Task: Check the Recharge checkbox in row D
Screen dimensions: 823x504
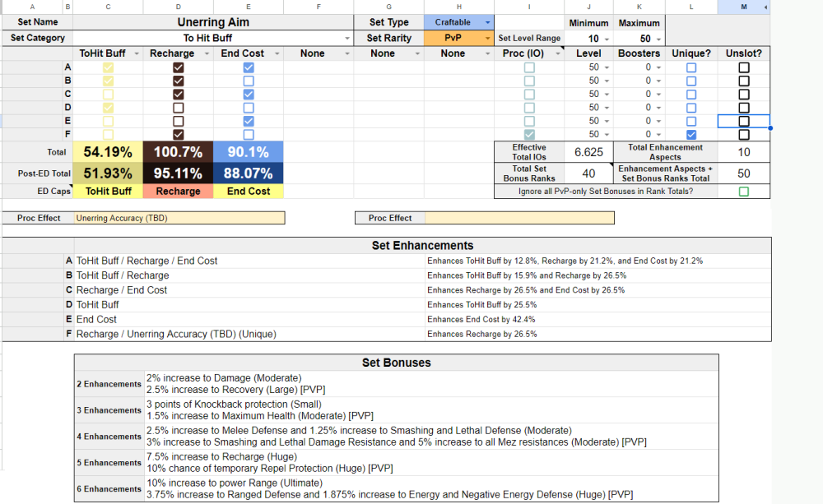Action: click(178, 108)
